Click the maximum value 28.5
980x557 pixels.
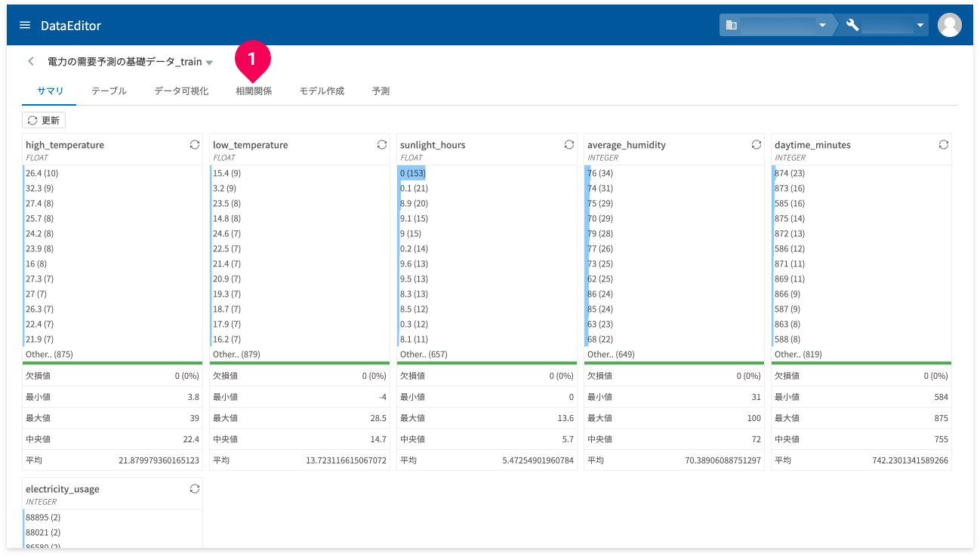378,418
